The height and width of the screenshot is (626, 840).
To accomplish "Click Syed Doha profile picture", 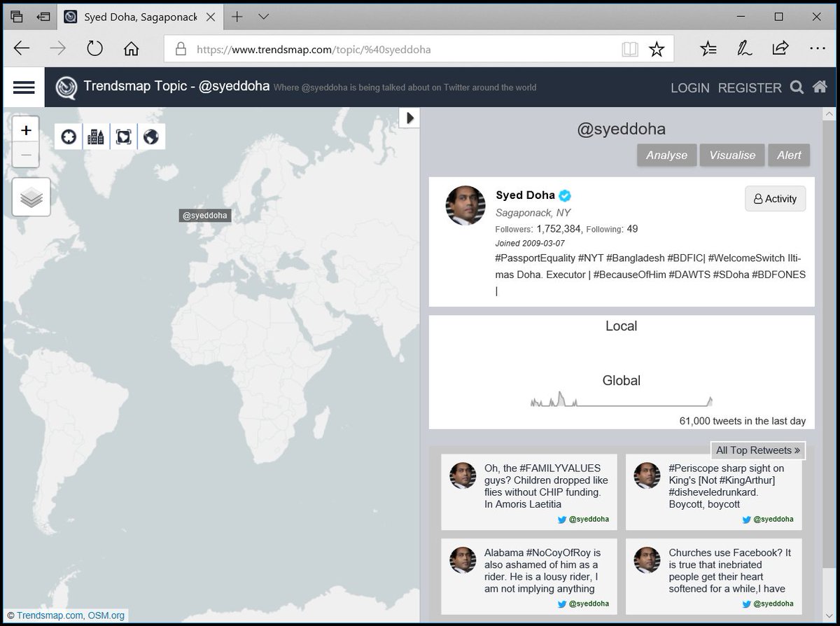I will coord(465,205).
